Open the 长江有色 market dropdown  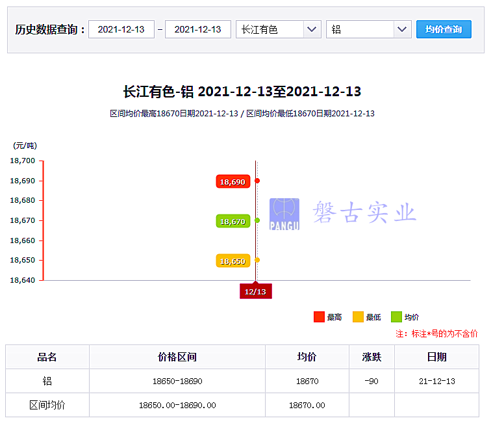(279, 30)
